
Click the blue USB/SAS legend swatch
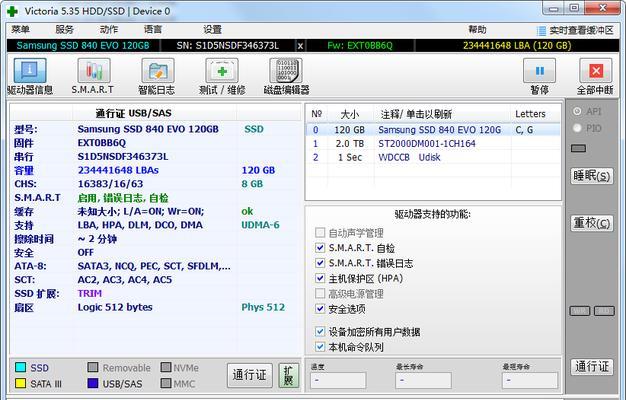[x=93, y=383]
